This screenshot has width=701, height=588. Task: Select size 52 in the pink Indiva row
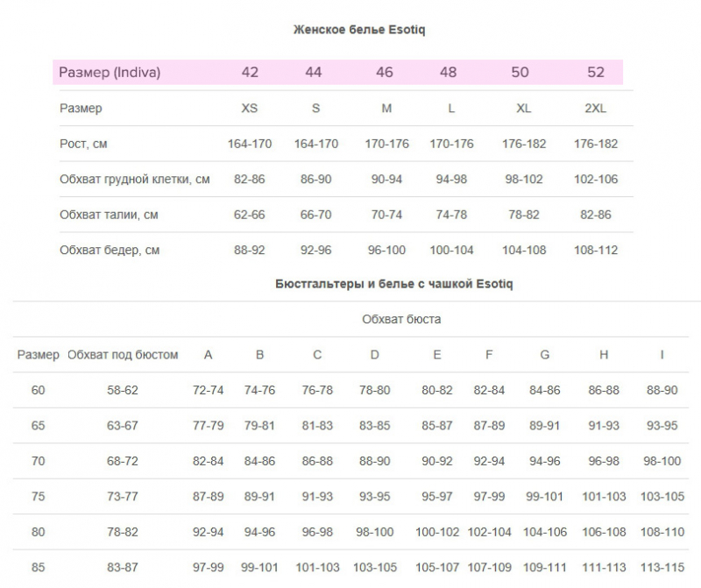(596, 72)
